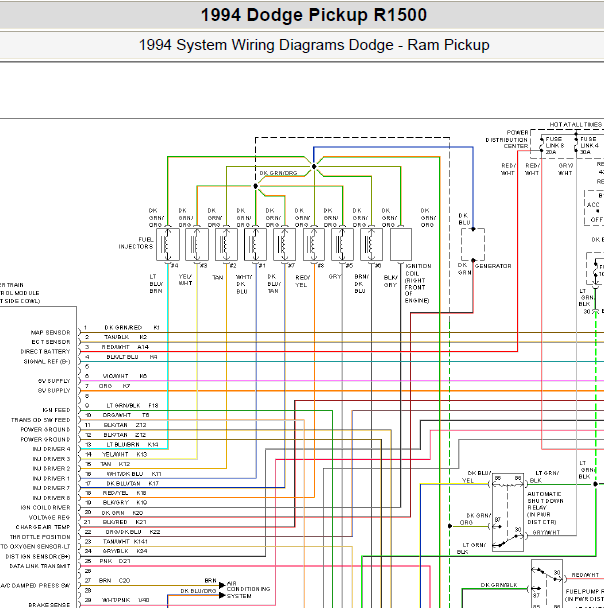Select wire label "TAN/WHT K141"
604x608 pixels.
[125, 542]
